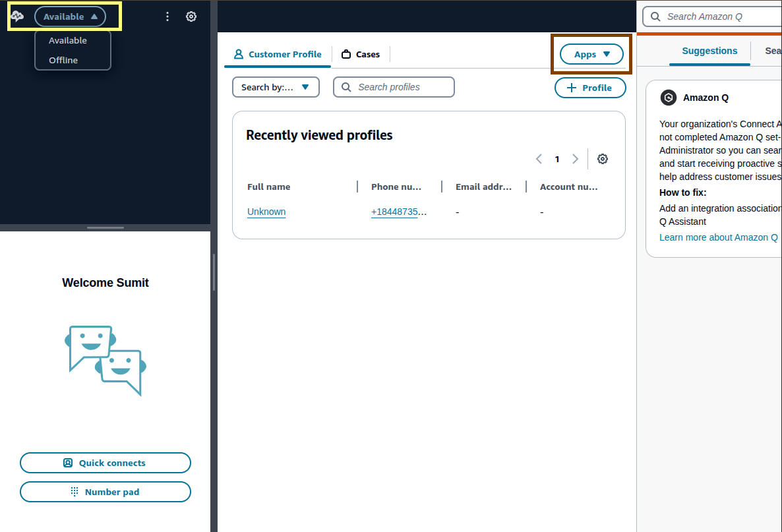Image resolution: width=782 pixels, height=532 pixels.
Task: Switch to the Suggestions tab
Action: [709, 51]
